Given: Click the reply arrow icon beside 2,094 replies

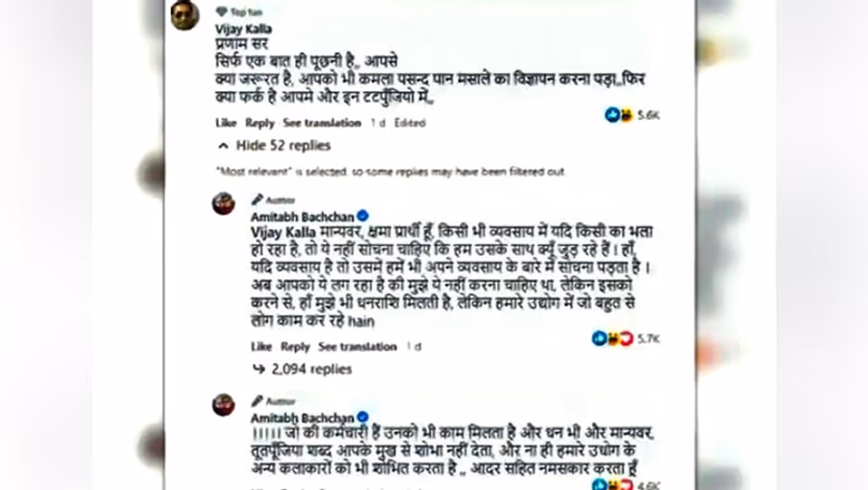Looking at the screenshot, I should click(258, 369).
